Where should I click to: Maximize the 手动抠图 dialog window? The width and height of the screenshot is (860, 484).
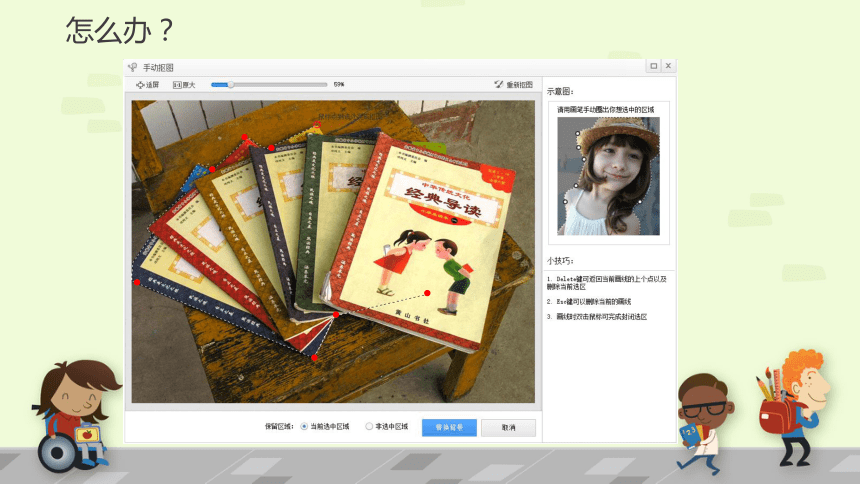[x=654, y=66]
